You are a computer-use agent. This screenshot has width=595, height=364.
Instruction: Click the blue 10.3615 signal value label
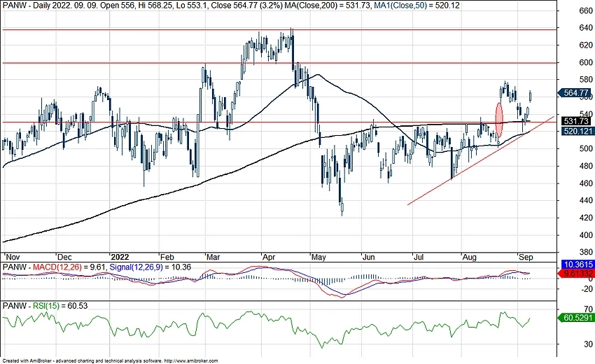pyautogui.click(x=577, y=265)
